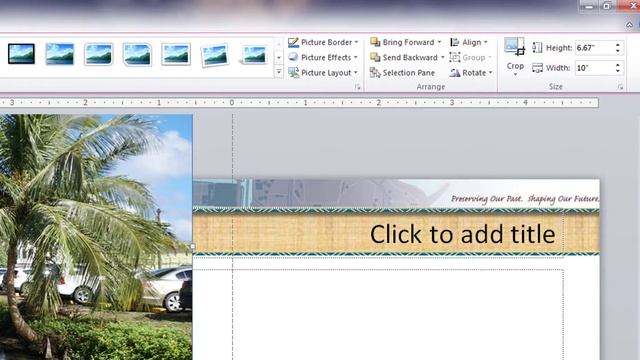This screenshot has height=360, width=640.
Task: Click the Rotate icon
Action: coord(455,73)
